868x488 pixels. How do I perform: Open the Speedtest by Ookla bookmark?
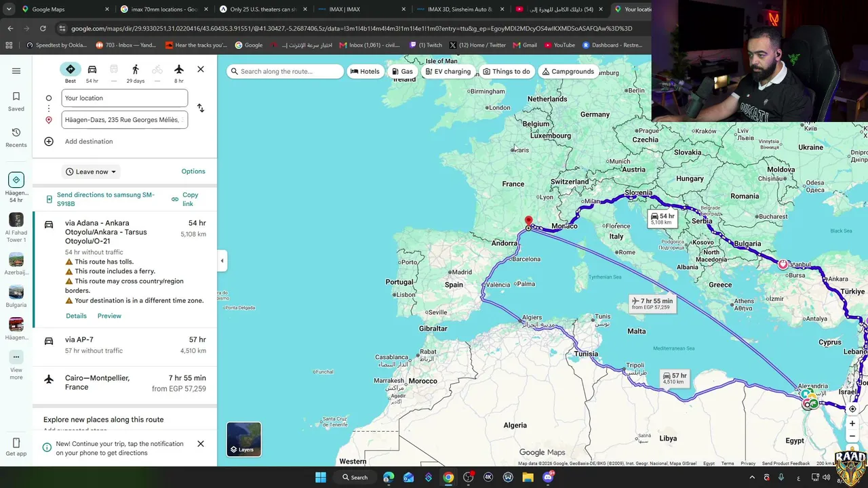(x=56, y=45)
